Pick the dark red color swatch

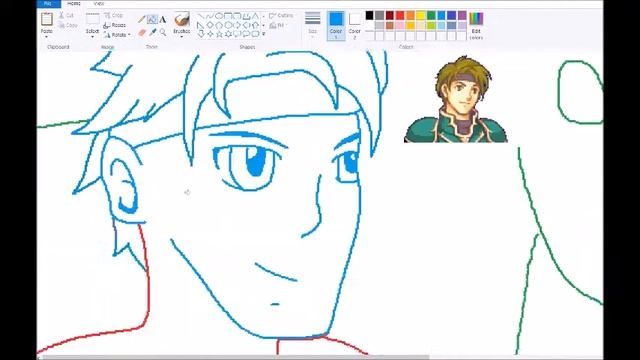[390, 16]
